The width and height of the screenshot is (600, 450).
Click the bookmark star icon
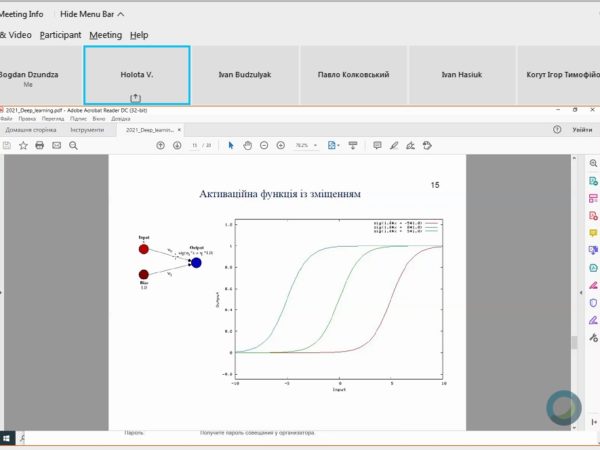23,145
